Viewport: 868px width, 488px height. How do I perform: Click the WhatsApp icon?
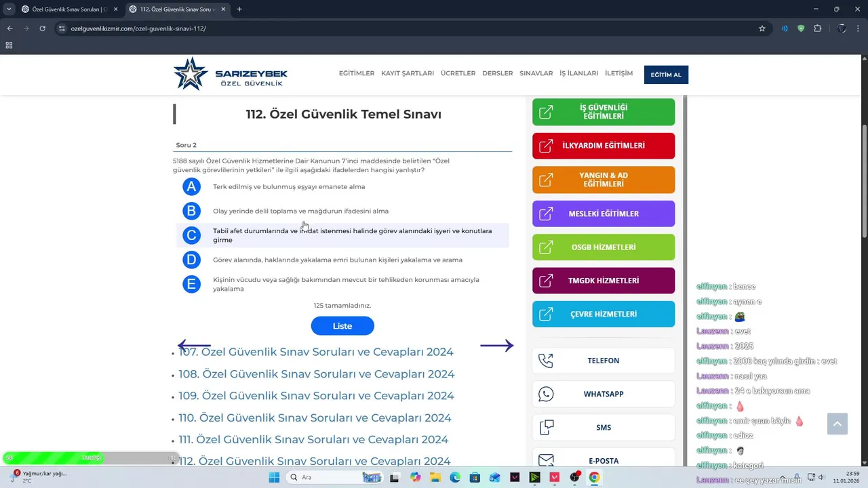pos(546,394)
